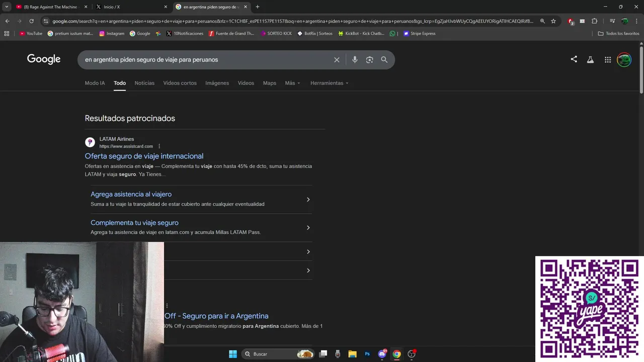Open Task View on taskbar

(324, 354)
